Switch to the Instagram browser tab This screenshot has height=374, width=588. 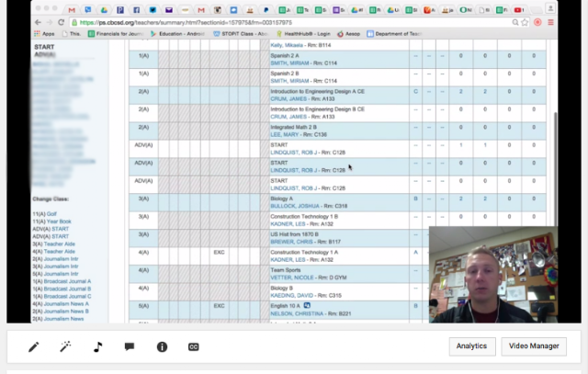(218, 10)
